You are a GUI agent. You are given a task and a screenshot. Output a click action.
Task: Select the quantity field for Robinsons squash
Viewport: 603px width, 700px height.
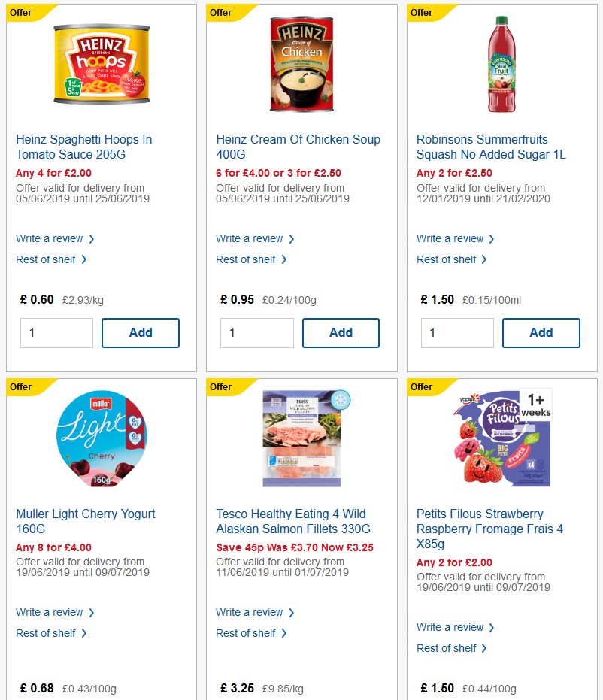tap(456, 332)
